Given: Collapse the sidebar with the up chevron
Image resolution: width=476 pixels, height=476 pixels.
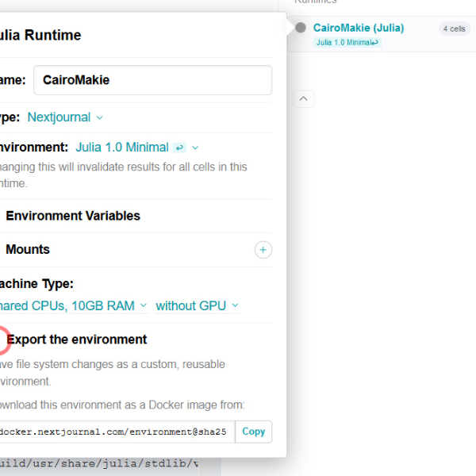Looking at the screenshot, I should 304,98.
